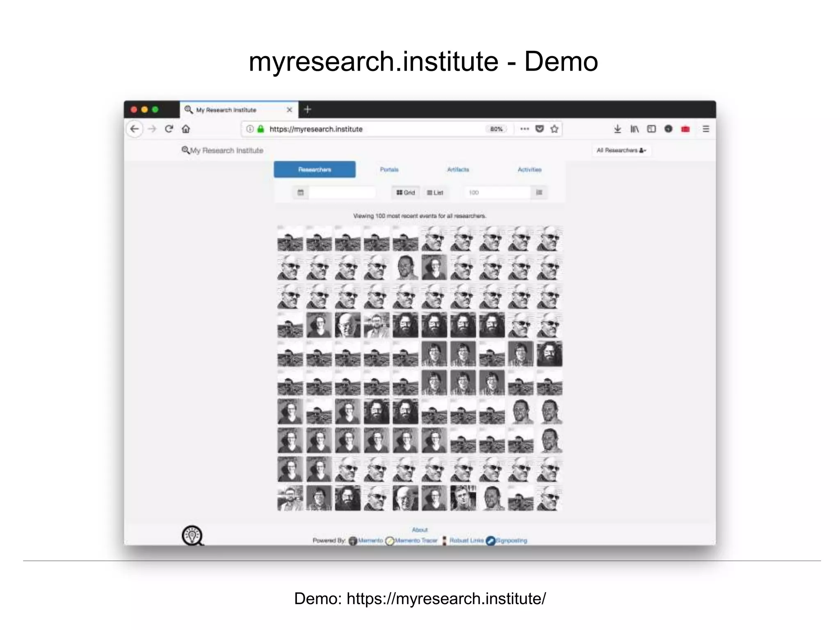Image resolution: width=840 pixels, height=630 pixels.
Task: Open the Robust Links text link
Action: pos(466,541)
